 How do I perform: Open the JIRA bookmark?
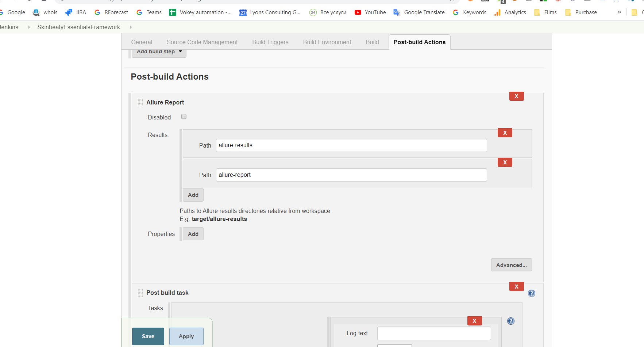point(76,12)
